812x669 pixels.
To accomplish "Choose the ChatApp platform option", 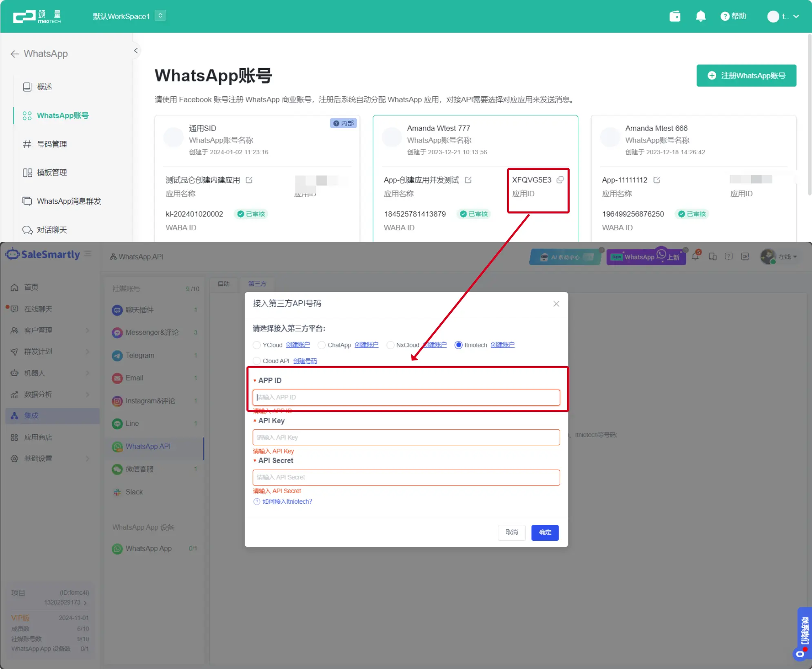I will point(322,345).
